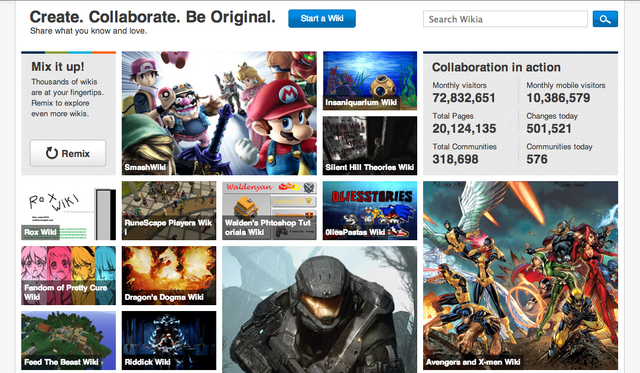Image resolution: width=640 pixels, height=373 pixels.
Task: Open Fandom of Pretty Cure Wiki
Action: (68, 275)
